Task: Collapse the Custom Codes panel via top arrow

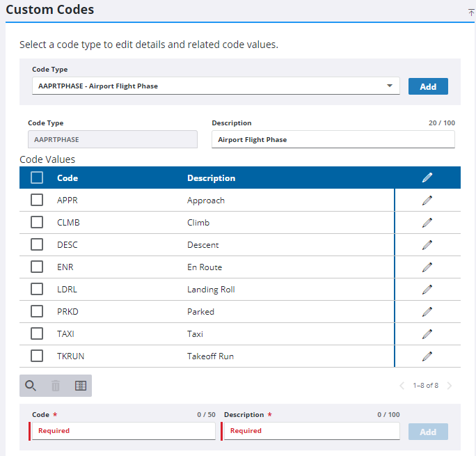Action: [x=471, y=13]
